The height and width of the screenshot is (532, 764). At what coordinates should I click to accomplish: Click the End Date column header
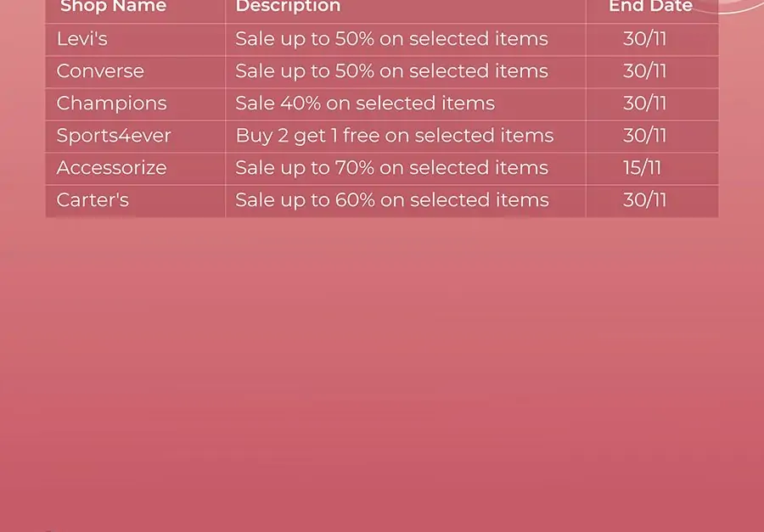650,6
